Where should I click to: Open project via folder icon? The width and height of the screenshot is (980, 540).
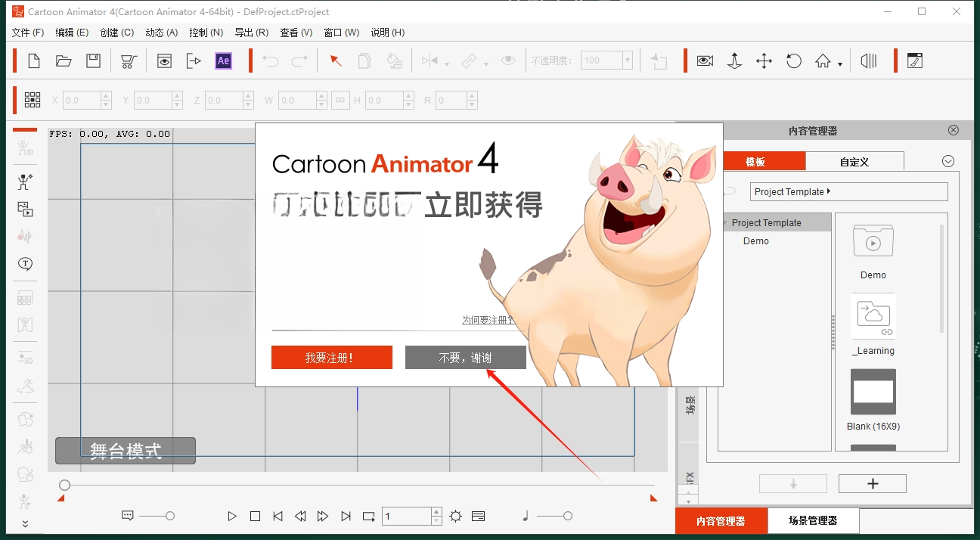tap(64, 61)
